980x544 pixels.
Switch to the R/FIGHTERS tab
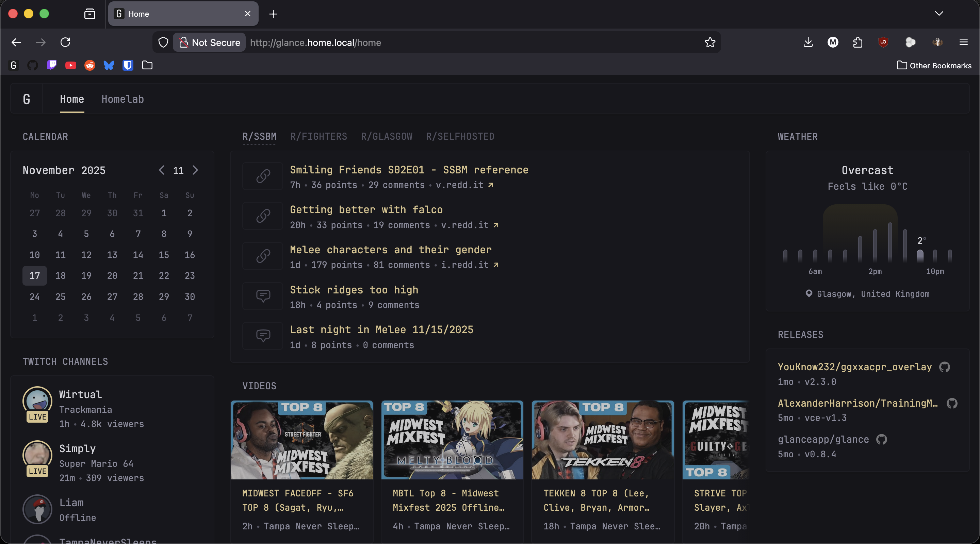point(318,136)
